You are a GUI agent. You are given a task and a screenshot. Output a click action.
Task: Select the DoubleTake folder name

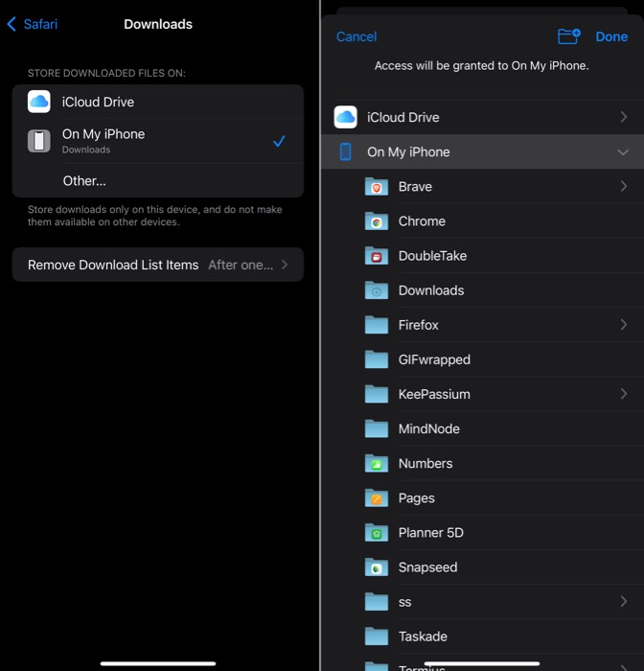point(432,256)
